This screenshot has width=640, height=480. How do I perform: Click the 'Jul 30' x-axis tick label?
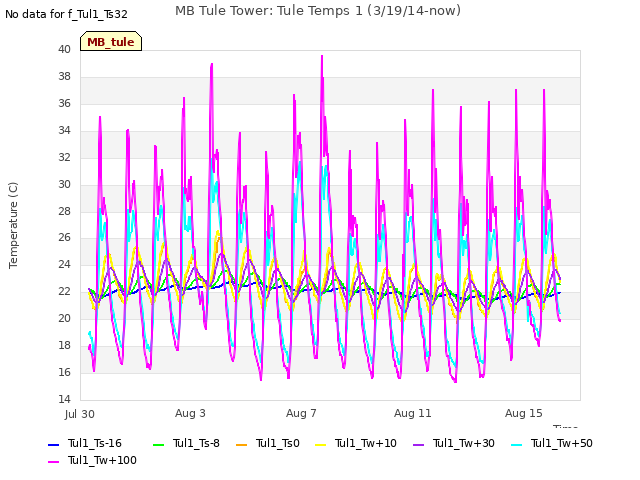tap(80, 414)
